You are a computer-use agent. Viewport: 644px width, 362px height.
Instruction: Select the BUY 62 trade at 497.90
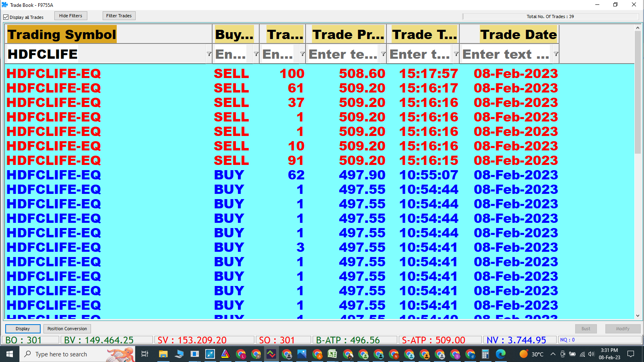[x=282, y=175]
